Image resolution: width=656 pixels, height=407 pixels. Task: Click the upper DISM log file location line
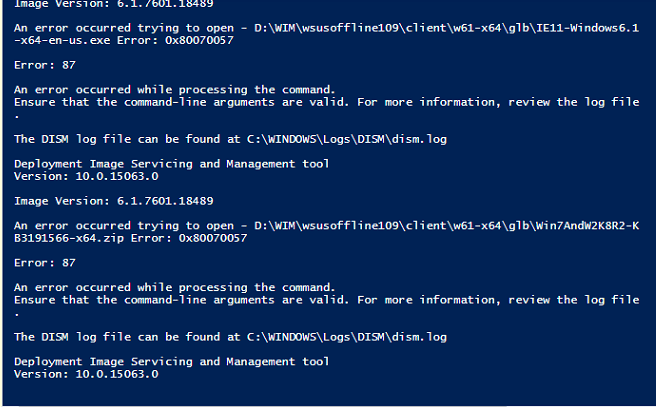click(x=230, y=139)
